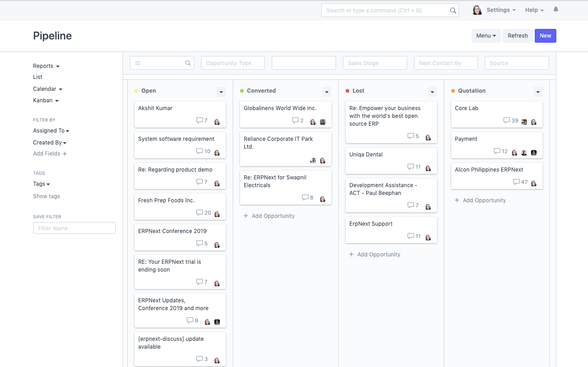The width and height of the screenshot is (588, 367).
Task: Expand the Open column options dropdown
Action: [221, 92]
